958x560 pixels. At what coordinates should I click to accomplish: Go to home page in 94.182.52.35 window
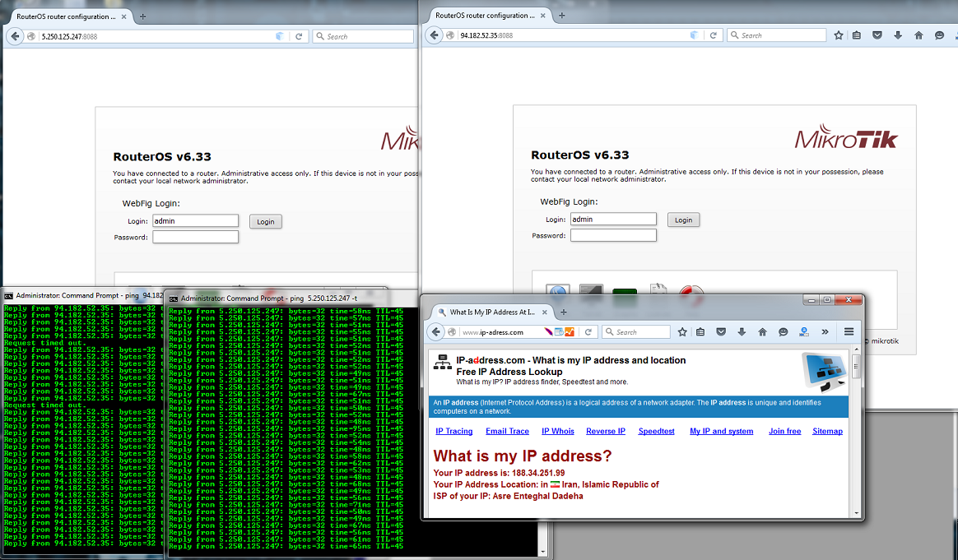tap(918, 35)
